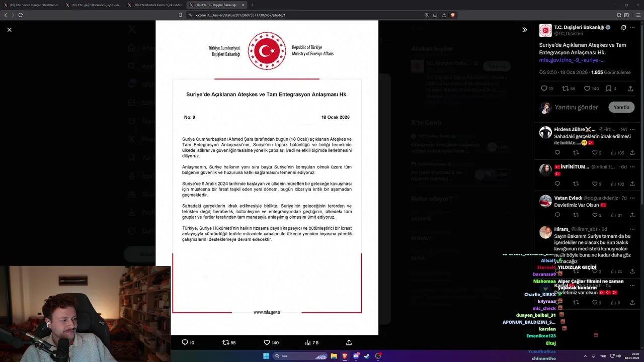Open T.C. Dışişleri Bakanlığı profile avatar

point(545,30)
